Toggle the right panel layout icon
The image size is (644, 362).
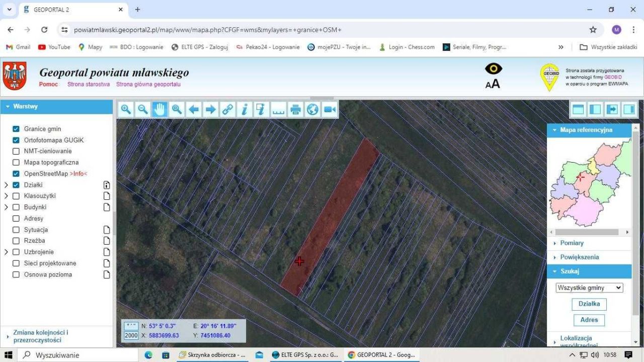tap(629, 109)
